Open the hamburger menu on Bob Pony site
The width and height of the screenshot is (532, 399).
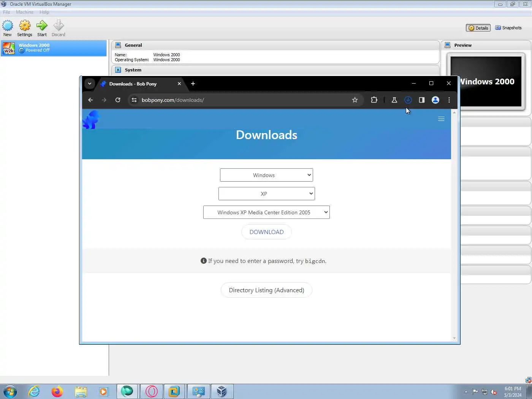pyautogui.click(x=441, y=119)
